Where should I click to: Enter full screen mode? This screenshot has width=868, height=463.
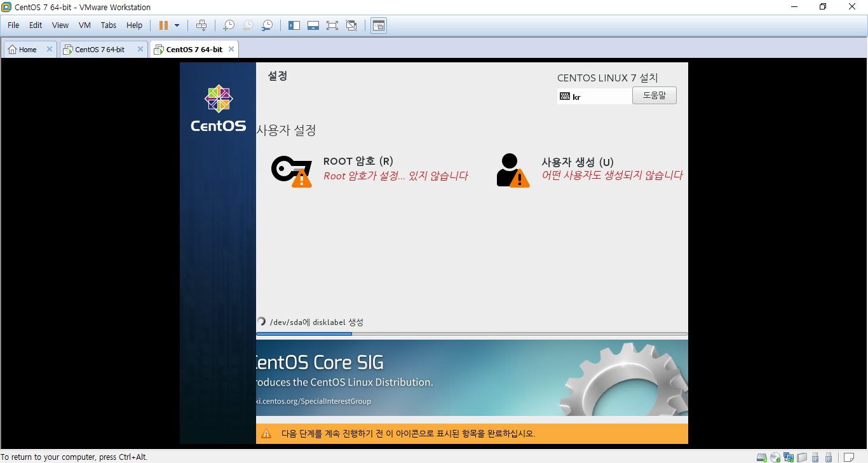coord(332,25)
